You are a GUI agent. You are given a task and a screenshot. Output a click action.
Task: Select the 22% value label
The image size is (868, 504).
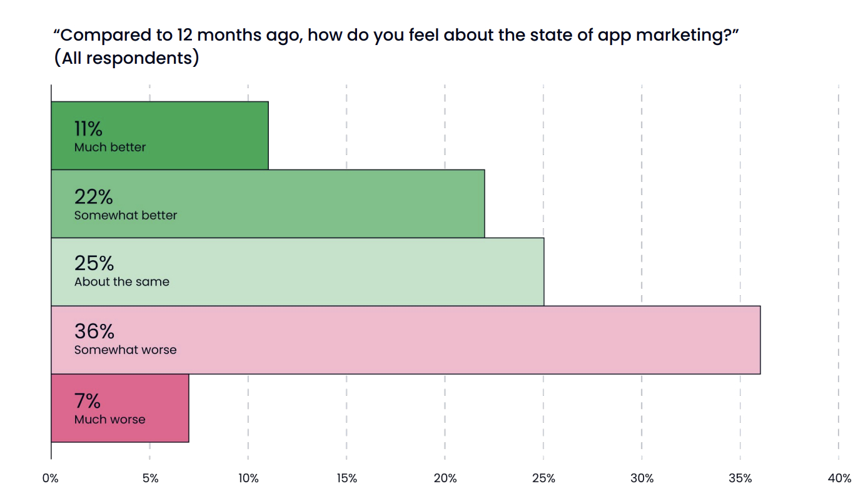94,197
